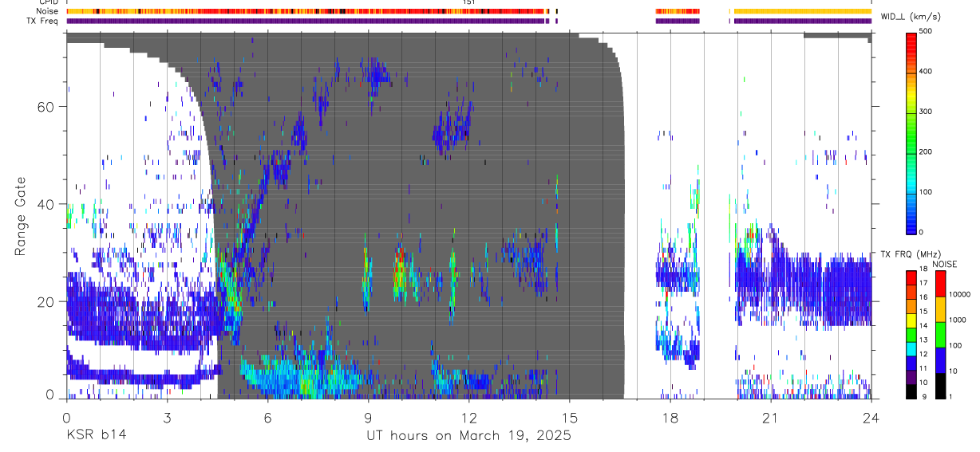Click the 24 tick on UT hours axis
The height and width of the screenshot is (452, 980).
[x=871, y=417]
